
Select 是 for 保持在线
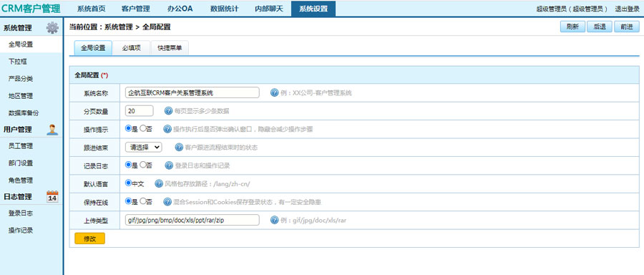tap(128, 201)
